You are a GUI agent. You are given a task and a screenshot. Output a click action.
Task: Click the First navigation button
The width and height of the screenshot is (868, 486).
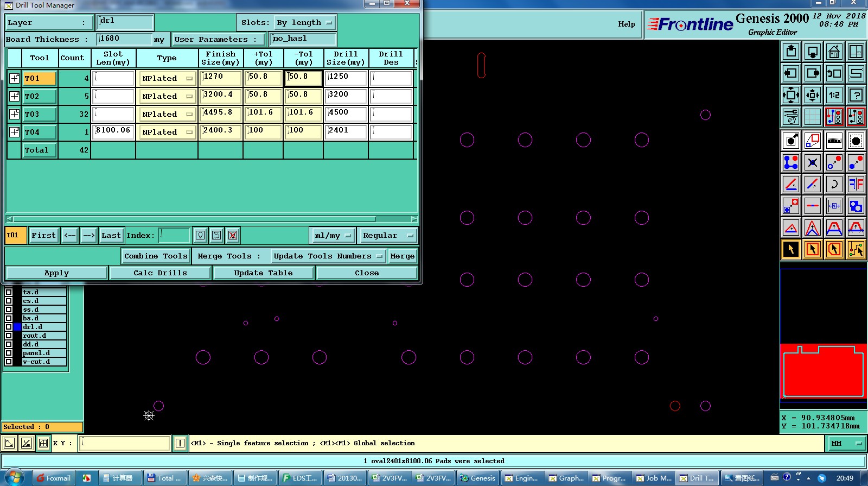(x=43, y=235)
